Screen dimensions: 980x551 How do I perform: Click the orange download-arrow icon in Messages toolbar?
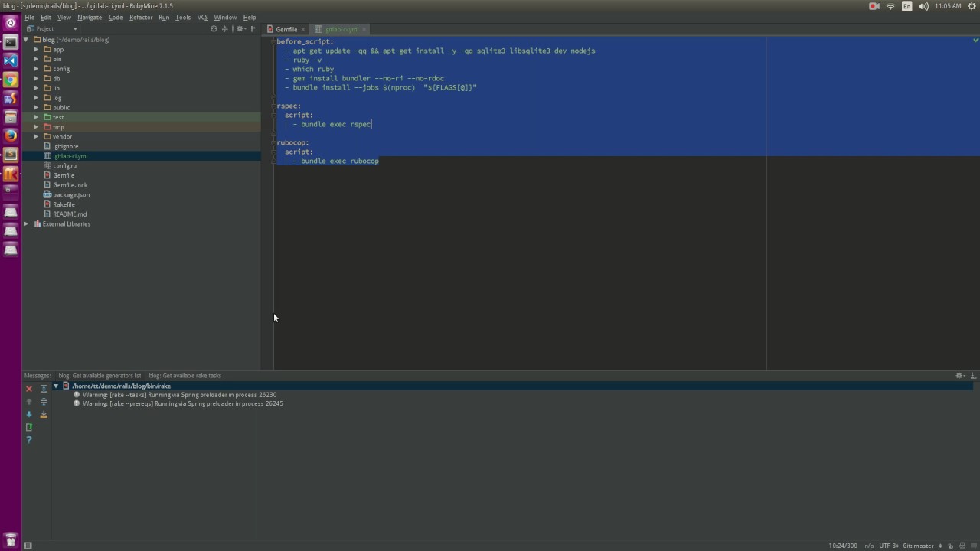[x=44, y=414]
